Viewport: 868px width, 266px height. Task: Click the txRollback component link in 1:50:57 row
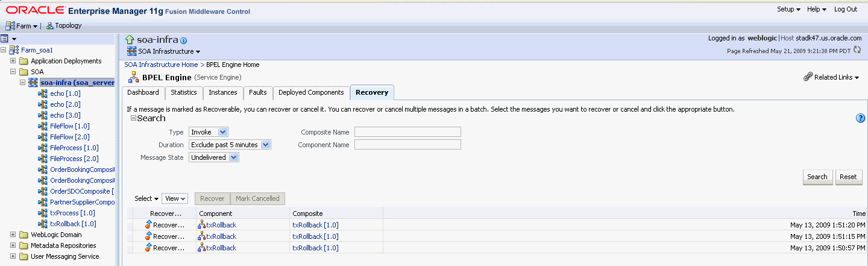click(221, 248)
